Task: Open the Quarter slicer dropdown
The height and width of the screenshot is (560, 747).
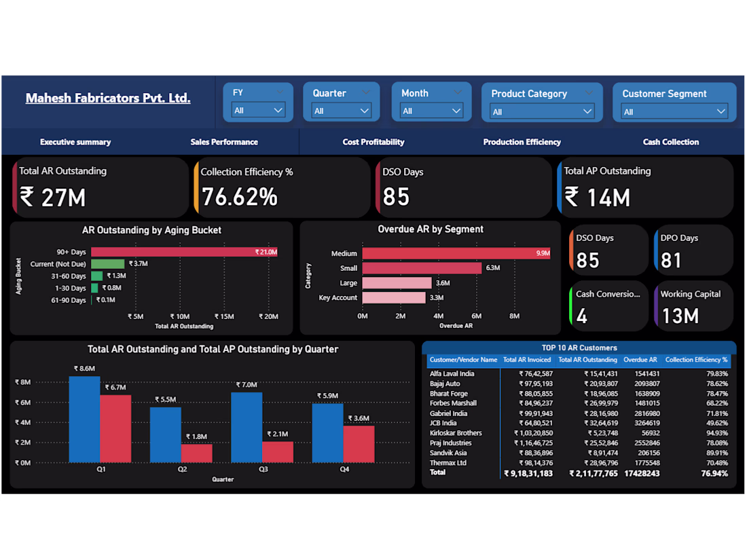Action: click(341, 111)
